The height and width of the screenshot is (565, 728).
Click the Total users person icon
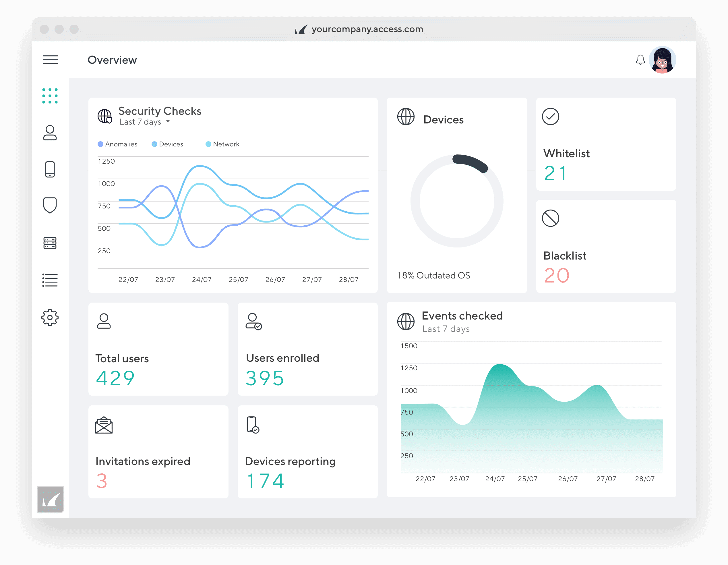click(x=104, y=321)
